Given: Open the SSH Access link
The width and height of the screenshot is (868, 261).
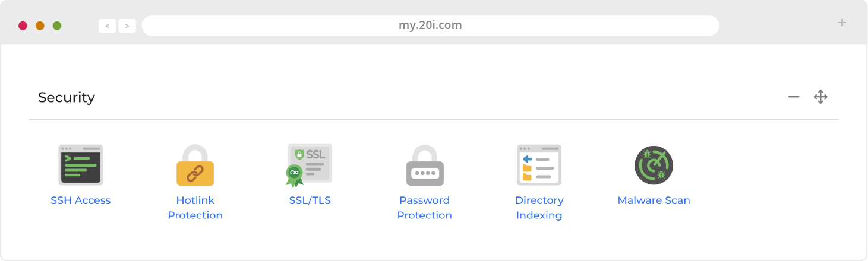Looking at the screenshot, I should coord(80,200).
